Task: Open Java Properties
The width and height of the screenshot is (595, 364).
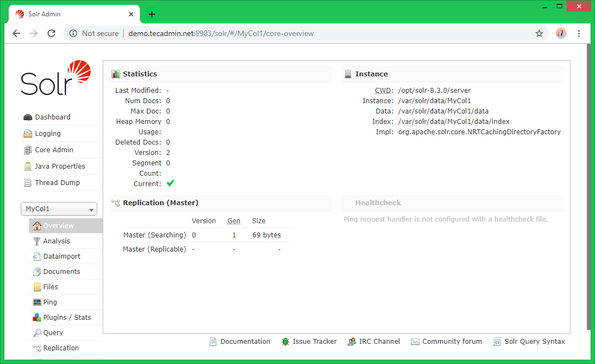Action: [x=60, y=166]
